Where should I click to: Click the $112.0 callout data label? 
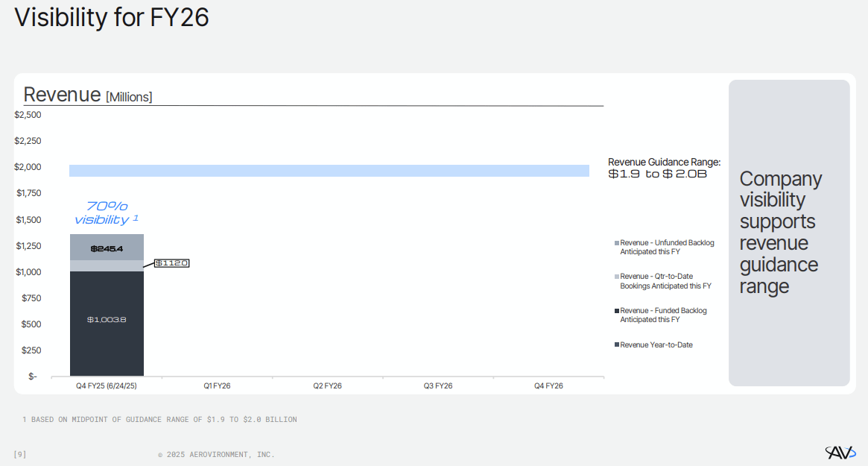171,263
